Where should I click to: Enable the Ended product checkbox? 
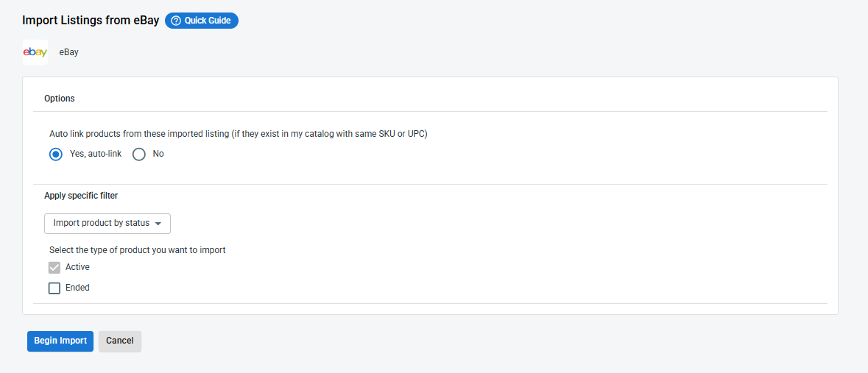[x=54, y=288]
